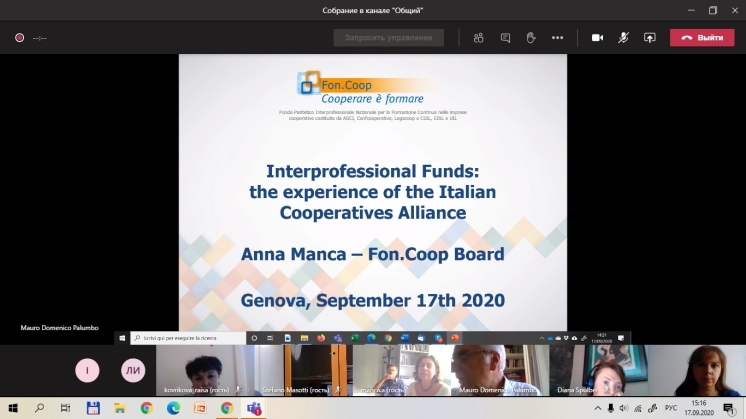Click the shared Fon.Coop presentation slide

click(372, 190)
